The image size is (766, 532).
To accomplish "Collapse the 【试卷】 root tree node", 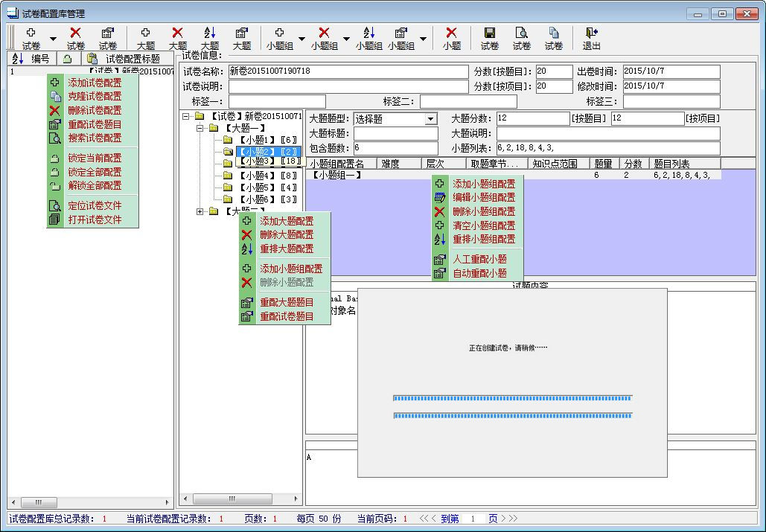I will click(x=185, y=116).
